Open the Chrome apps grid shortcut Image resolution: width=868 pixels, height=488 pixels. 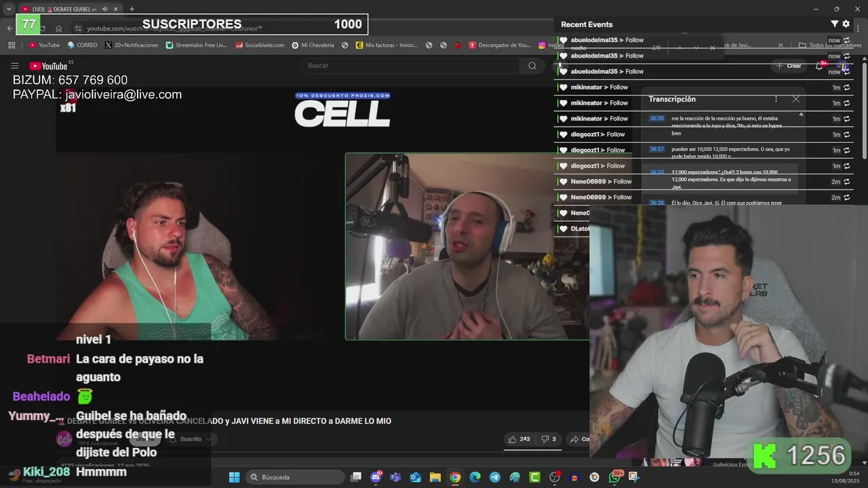(12, 45)
